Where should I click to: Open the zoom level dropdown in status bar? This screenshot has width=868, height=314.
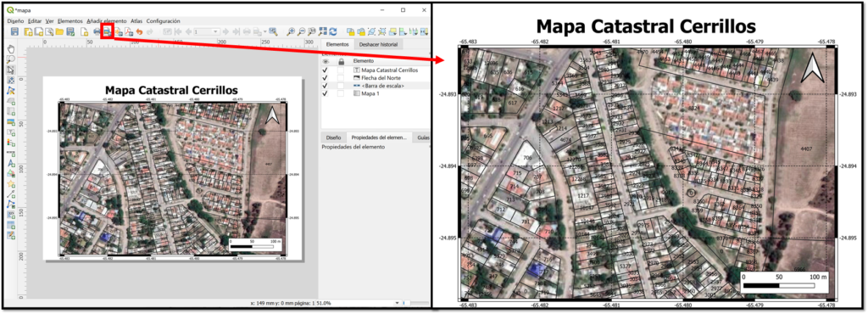pyautogui.click(x=397, y=303)
